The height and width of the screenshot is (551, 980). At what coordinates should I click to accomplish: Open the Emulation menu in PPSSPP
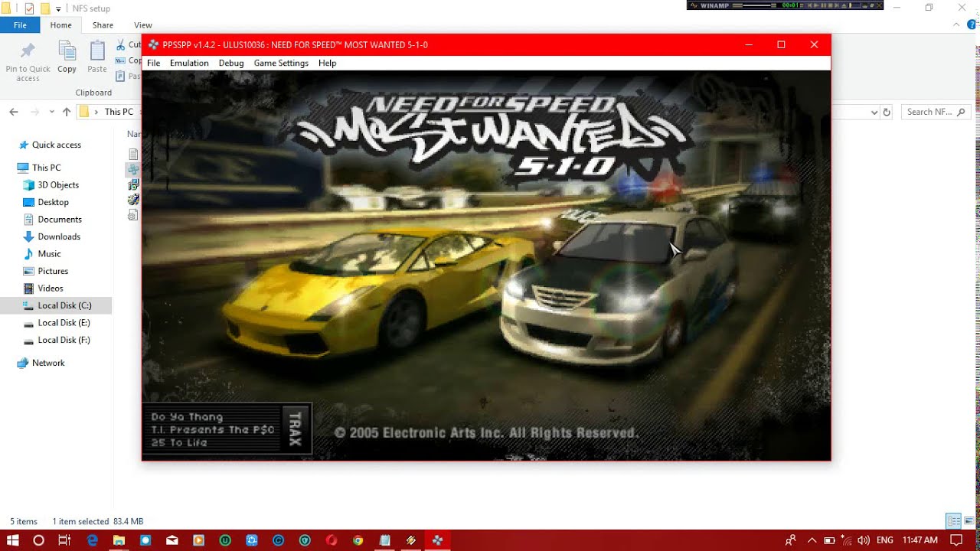pos(189,63)
